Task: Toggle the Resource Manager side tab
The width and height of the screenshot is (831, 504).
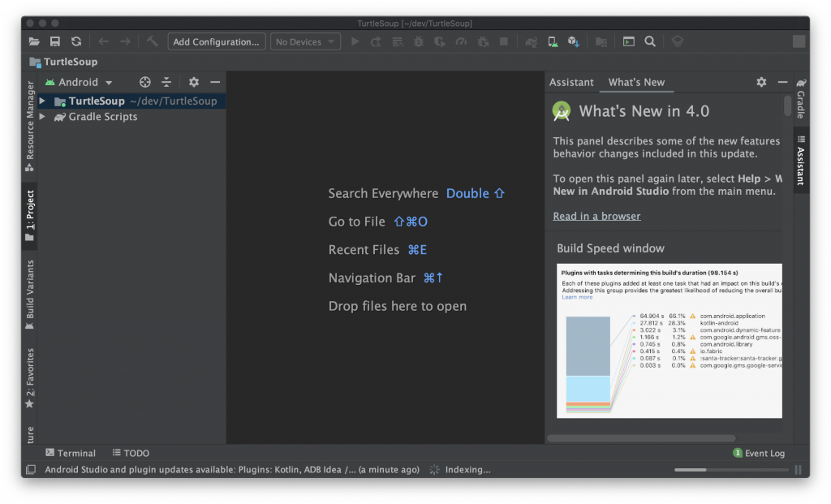Action: click(30, 126)
